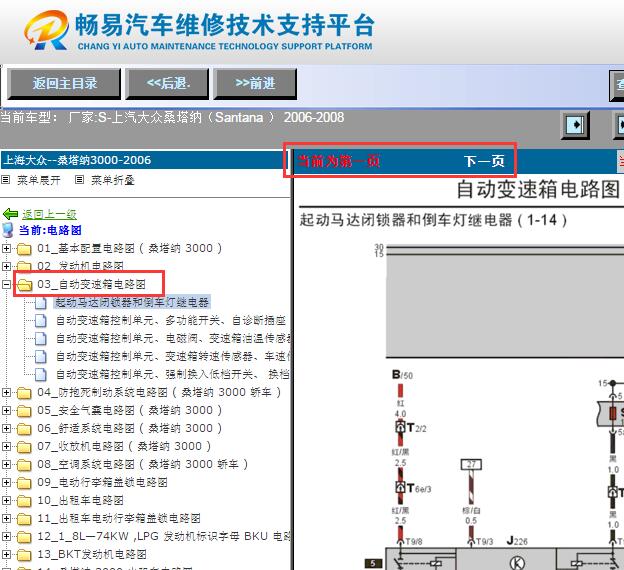Click the 08_空调系统 folder icon

[x=24, y=465]
